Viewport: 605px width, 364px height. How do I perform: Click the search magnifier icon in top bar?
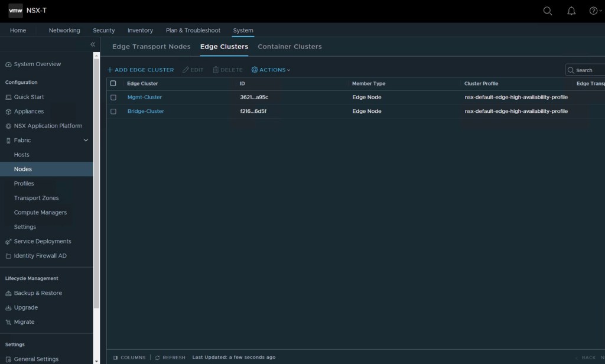pos(548,11)
